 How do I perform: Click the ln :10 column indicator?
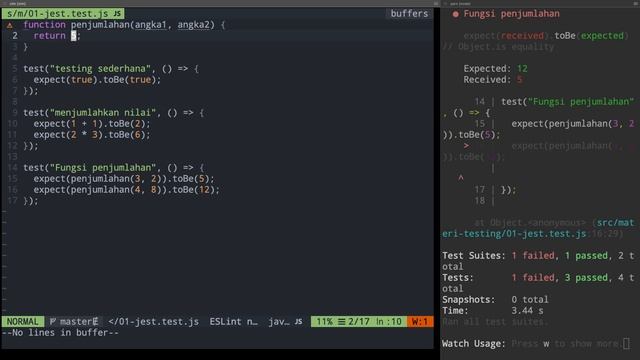389,322
